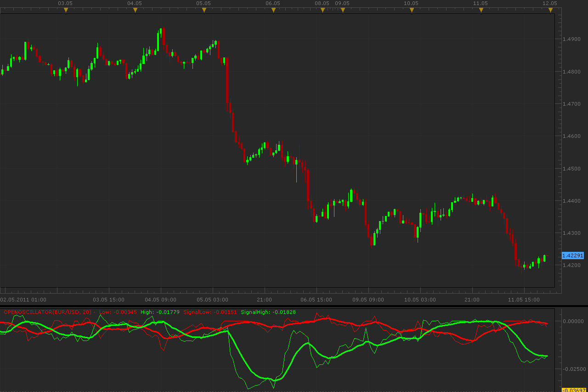Screen dimensions: 588x392
Task: Click the 1.4300 price axis label
Action: point(571,233)
